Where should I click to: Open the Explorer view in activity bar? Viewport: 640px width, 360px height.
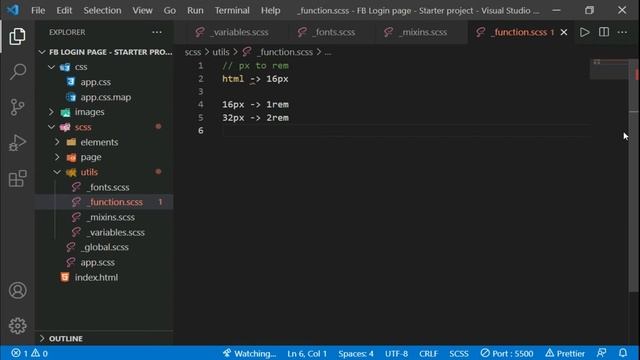pos(17,37)
